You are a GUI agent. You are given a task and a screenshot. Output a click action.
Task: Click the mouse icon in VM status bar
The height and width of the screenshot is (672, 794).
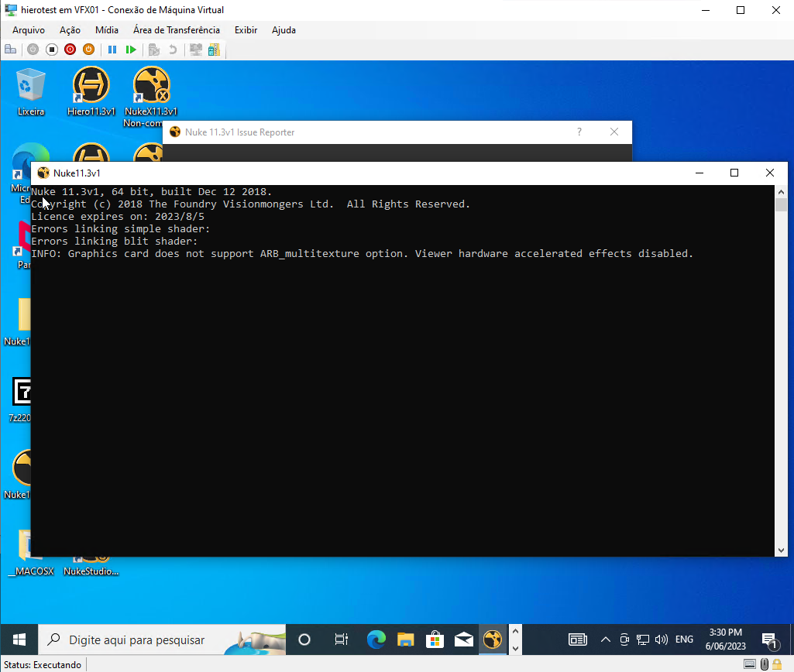click(765, 664)
